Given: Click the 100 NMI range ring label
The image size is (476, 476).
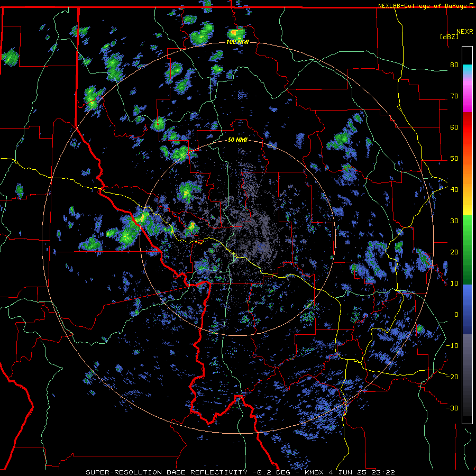Looking at the screenshot, I should (237, 42).
